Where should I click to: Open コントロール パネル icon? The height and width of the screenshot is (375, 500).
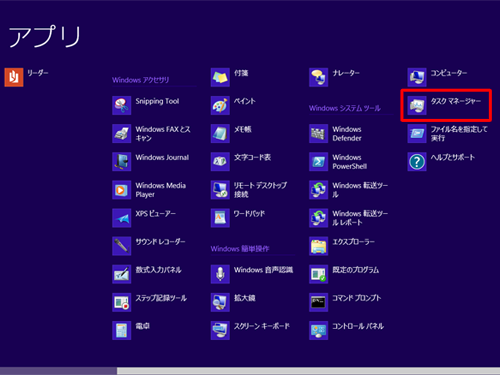[318, 330]
